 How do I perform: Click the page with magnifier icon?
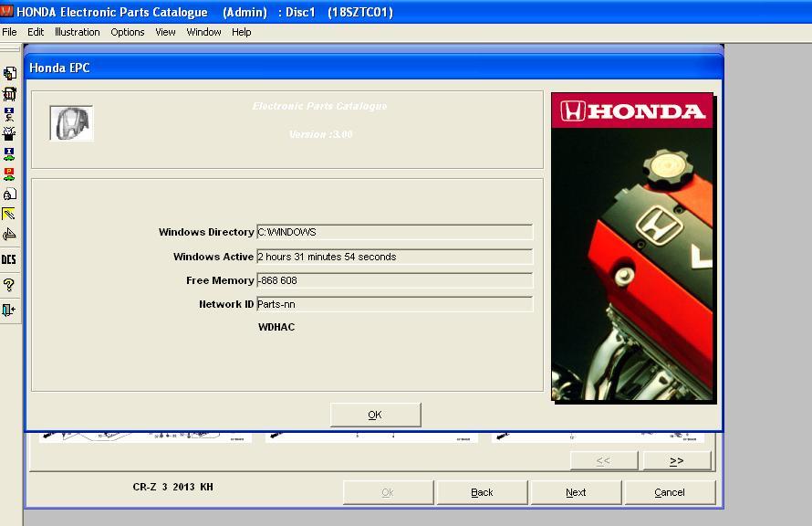point(9,195)
